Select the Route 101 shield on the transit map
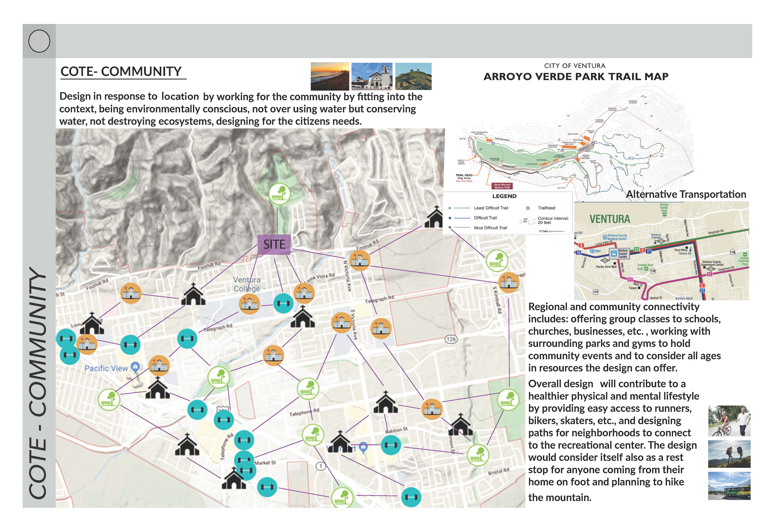 point(596,292)
